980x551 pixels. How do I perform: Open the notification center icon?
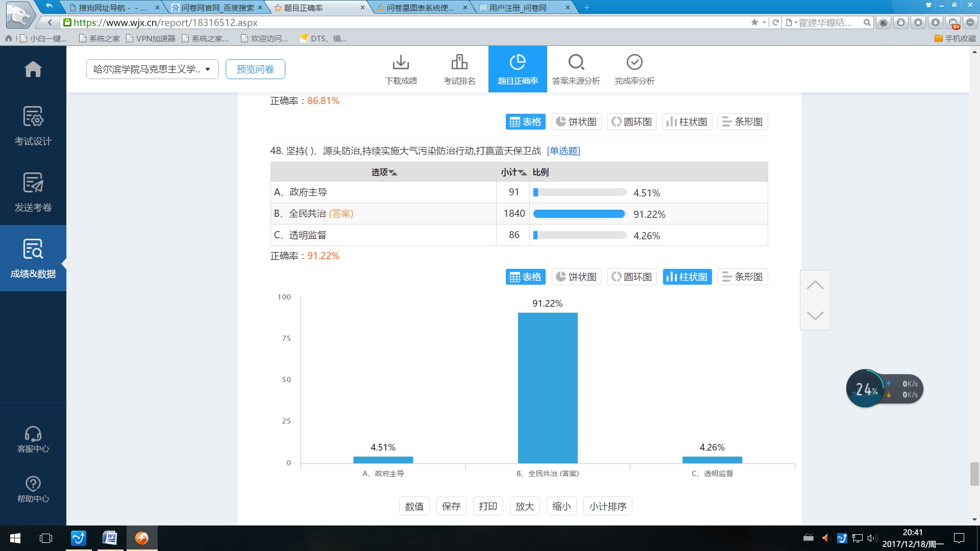point(959,538)
